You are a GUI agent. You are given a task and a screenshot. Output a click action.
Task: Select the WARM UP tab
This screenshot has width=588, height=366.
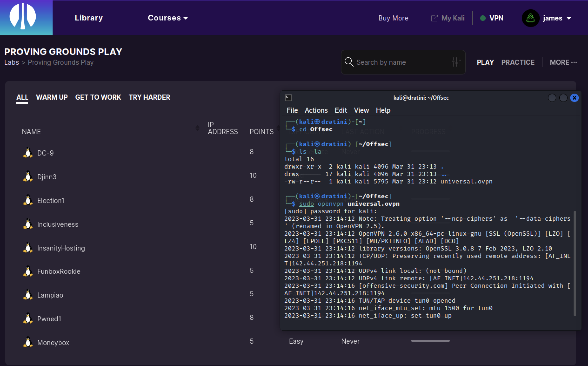coord(52,97)
